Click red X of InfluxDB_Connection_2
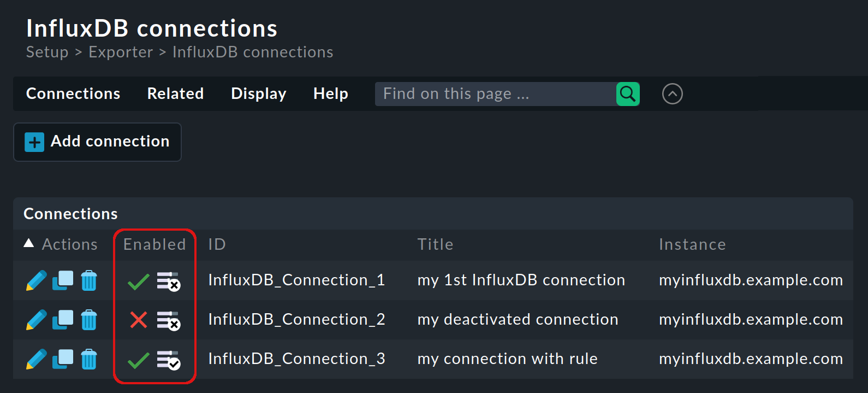This screenshot has width=868, height=393. pos(139,320)
